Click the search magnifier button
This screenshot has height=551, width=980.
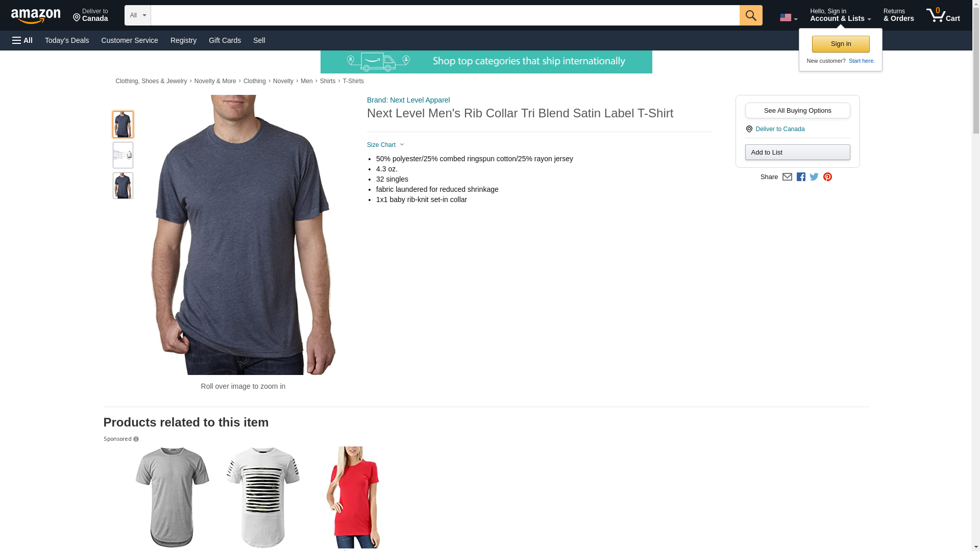point(751,15)
